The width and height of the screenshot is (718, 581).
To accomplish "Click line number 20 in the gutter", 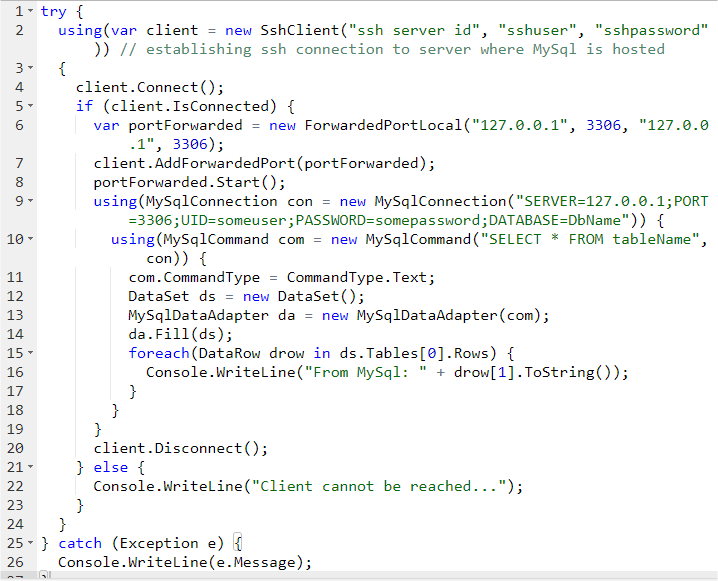I will [16, 448].
